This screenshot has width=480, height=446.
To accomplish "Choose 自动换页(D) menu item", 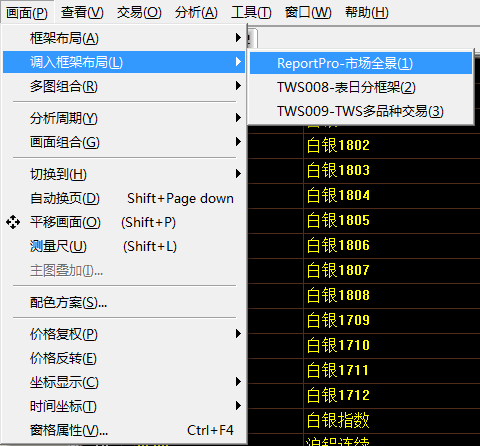I will [124, 198].
